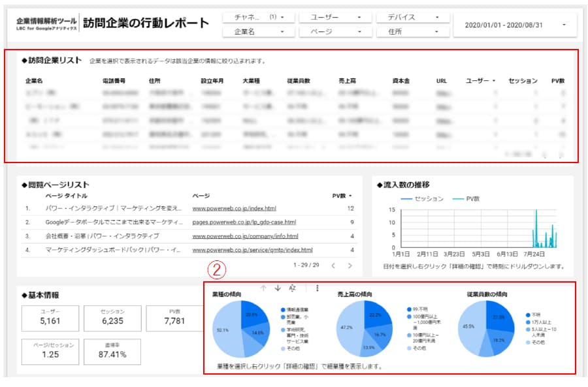Click the 大業種 column header

(252, 81)
